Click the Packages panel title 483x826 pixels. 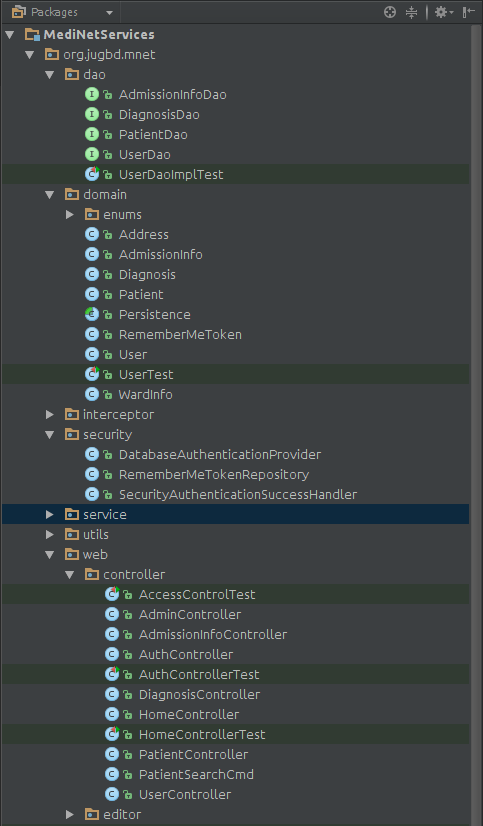click(54, 12)
